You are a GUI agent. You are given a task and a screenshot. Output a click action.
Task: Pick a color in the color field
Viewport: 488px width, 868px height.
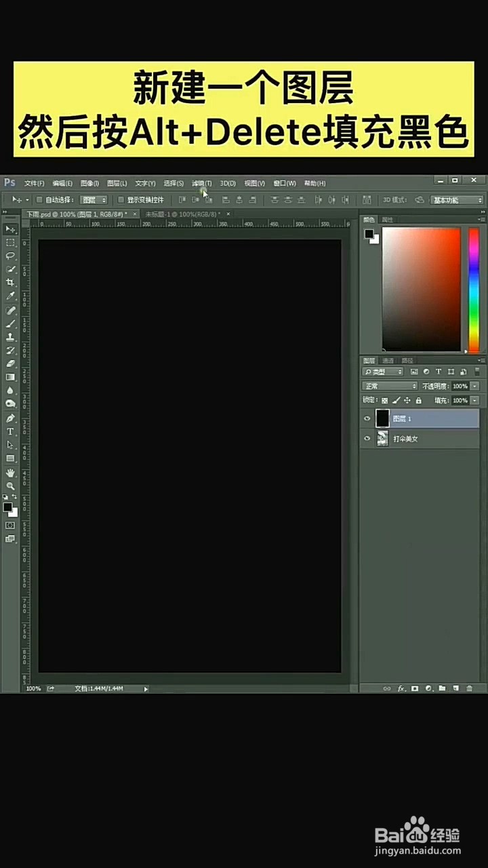(x=422, y=290)
